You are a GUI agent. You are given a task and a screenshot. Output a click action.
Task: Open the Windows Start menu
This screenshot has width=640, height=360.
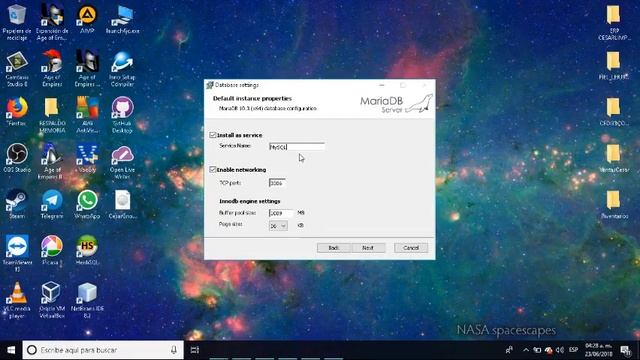[11, 350]
